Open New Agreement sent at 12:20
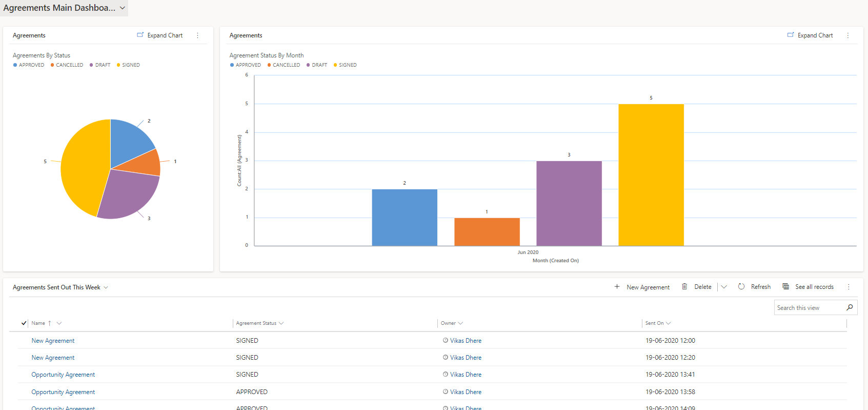 point(53,358)
